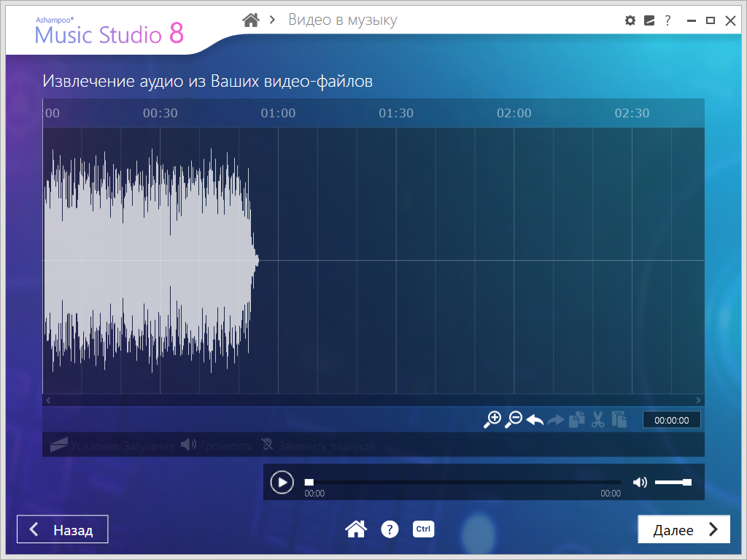Click the playback volume slider
747x560 pixels.
click(x=673, y=482)
